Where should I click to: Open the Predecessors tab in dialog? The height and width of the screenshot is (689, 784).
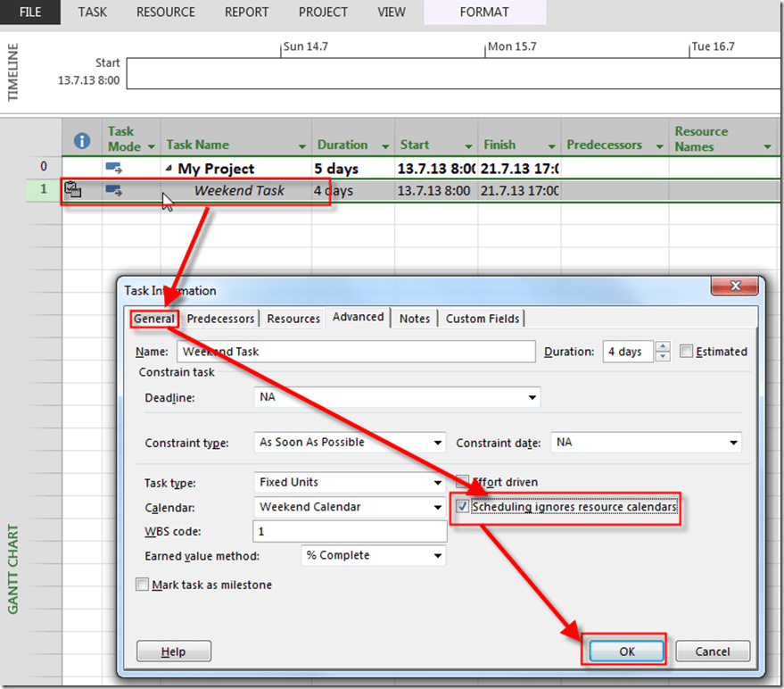coord(220,319)
